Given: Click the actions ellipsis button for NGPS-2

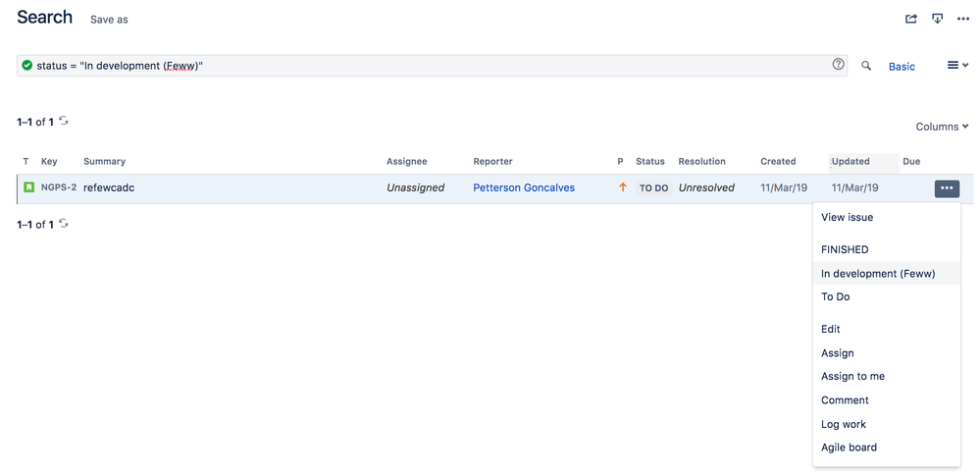Looking at the screenshot, I should [947, 188].
